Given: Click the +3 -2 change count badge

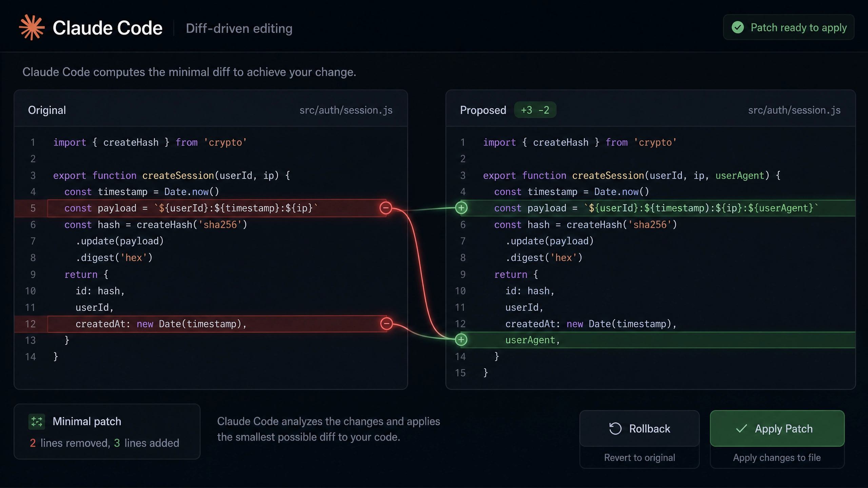Looking at the screenshot, I should [x=535, y=110].
